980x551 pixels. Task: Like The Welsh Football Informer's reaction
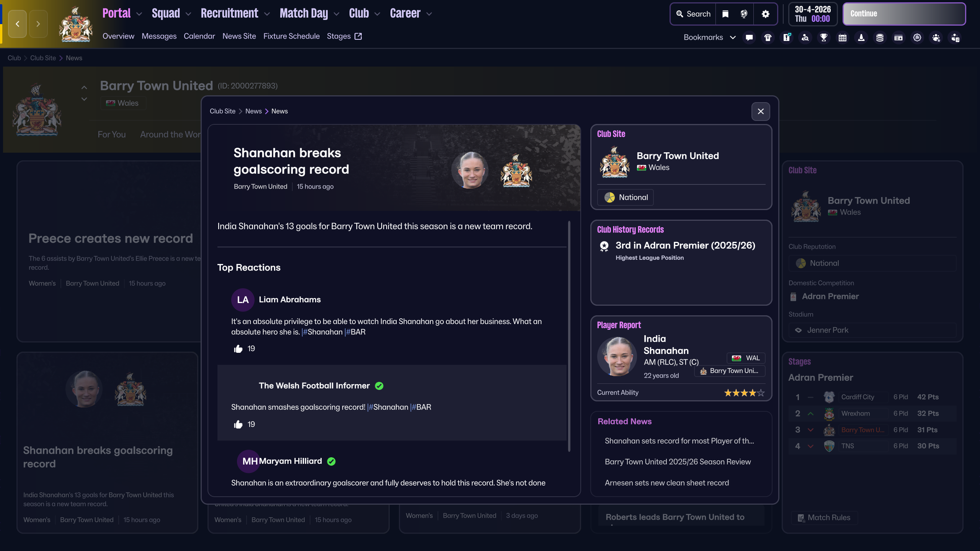(x=238, y=424)
